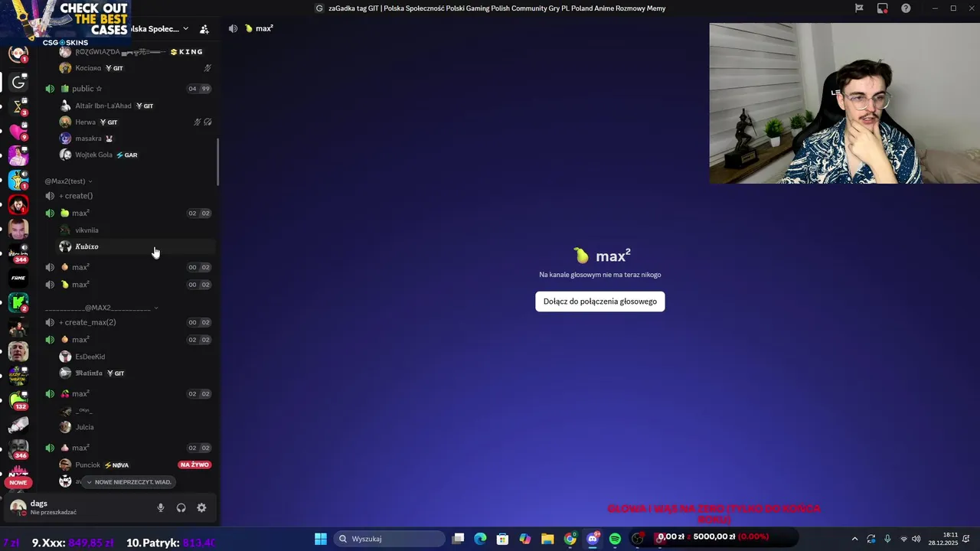980x551 pixels.
Task: Open server with 346 notification badge
Action: click(x=18, y=448)
